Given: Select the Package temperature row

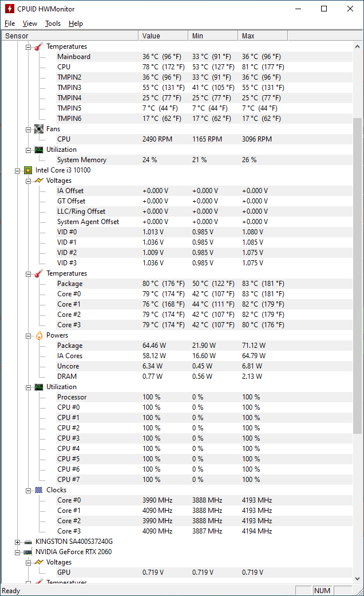Looking at the screenshot, I should [x=70, y=284].
